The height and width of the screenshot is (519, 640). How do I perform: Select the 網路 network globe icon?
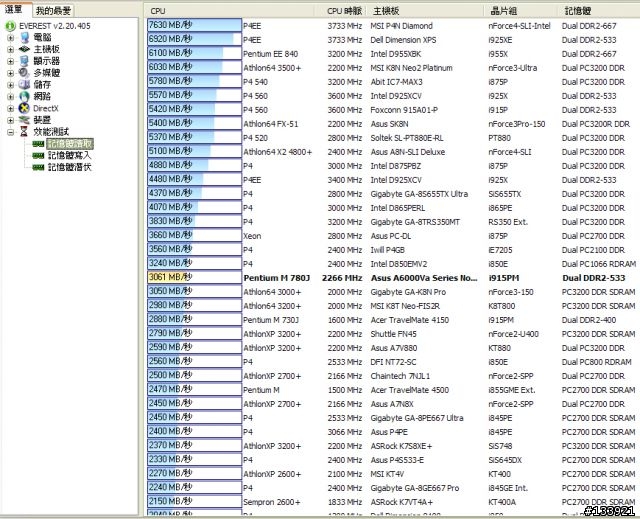pyautogui.click(x=24, y=96)
